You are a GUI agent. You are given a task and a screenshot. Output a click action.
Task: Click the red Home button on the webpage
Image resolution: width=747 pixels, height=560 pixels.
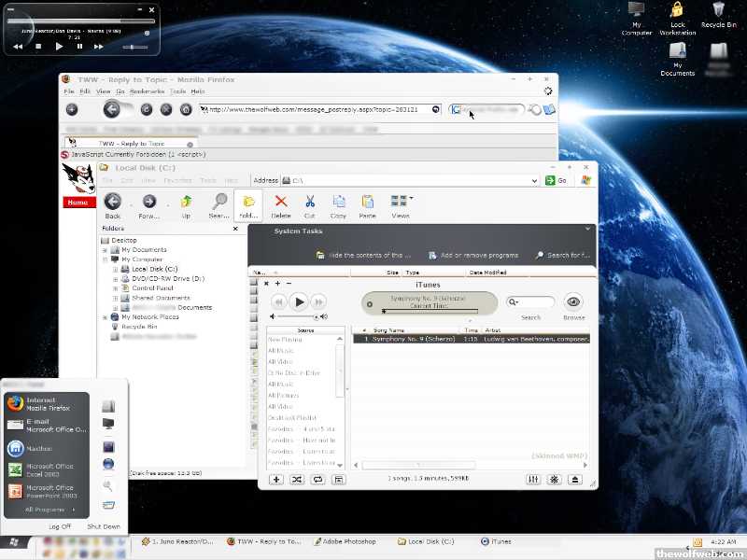click(78, 203)
